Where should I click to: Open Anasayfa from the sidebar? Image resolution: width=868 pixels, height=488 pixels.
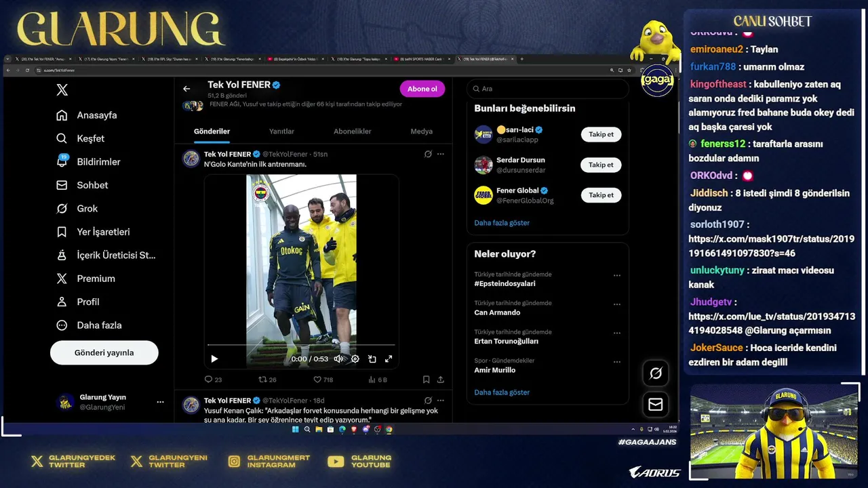87,115
